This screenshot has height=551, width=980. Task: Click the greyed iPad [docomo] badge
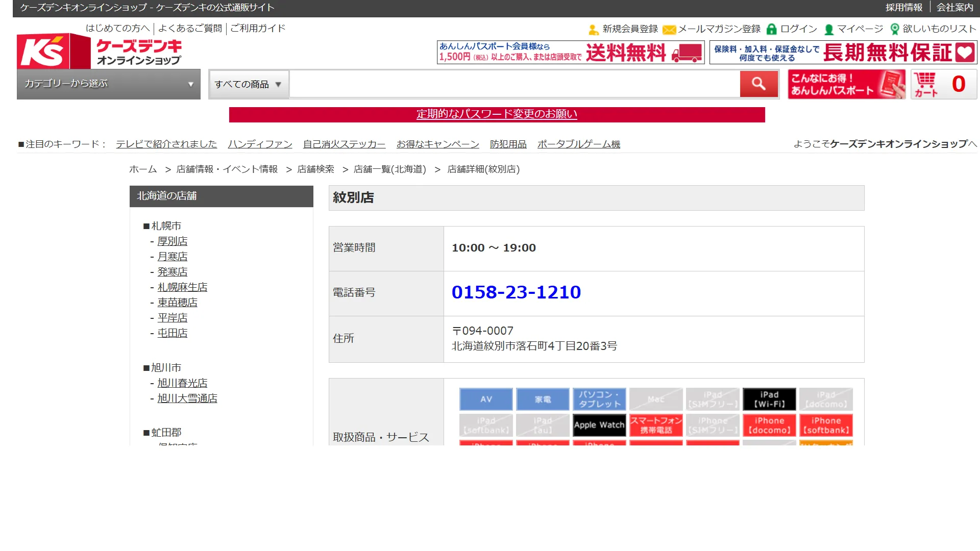[x=826, y=399]
